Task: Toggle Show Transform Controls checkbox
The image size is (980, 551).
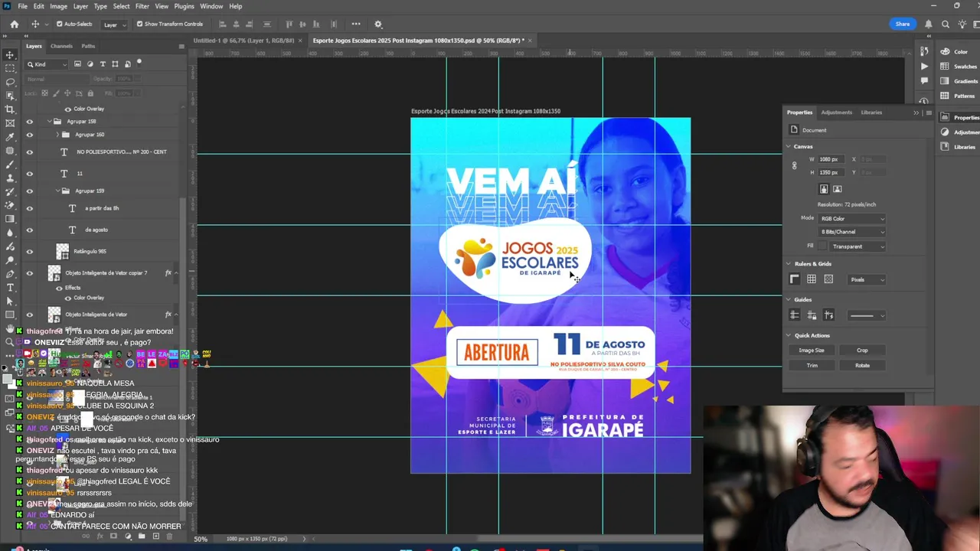Action: 139,24
